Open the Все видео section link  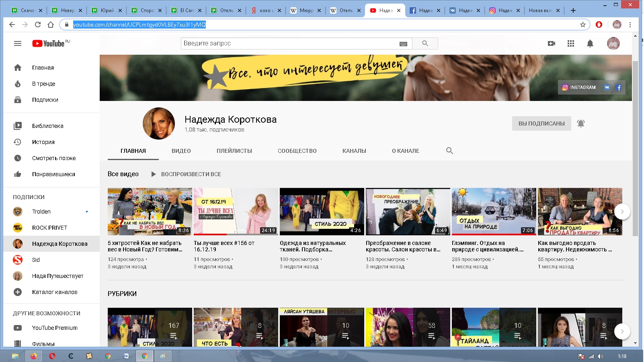[123, 174]
